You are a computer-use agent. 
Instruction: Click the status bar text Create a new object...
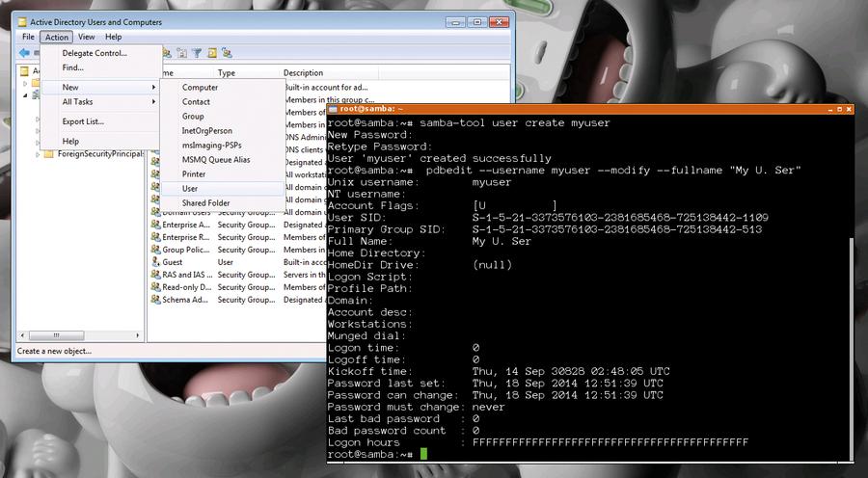click(54, 351)
